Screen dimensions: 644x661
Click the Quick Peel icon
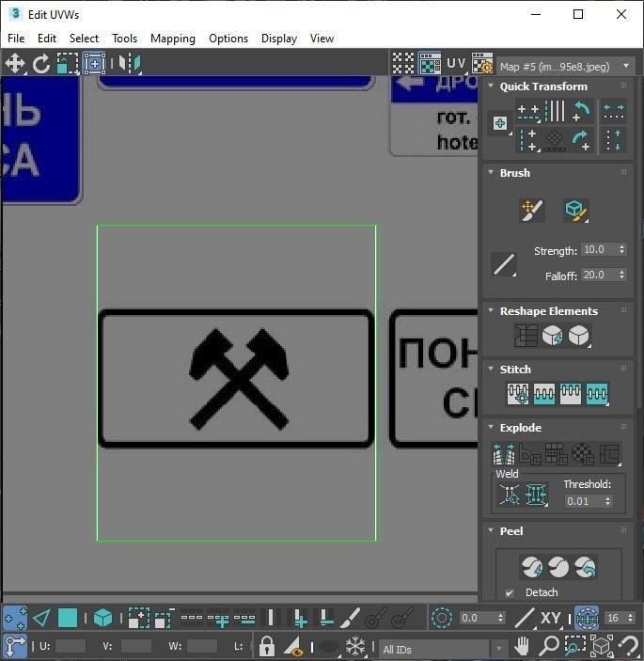(532, 567)
